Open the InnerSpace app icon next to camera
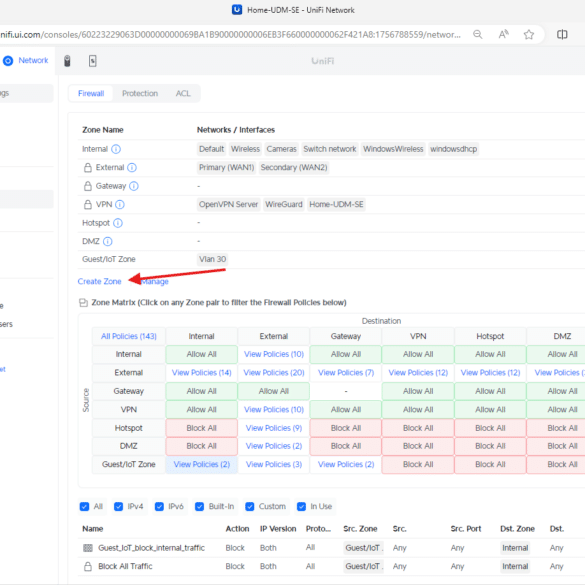Image resolution: width=585 pixels, height=585 pixels. [93, 61]
